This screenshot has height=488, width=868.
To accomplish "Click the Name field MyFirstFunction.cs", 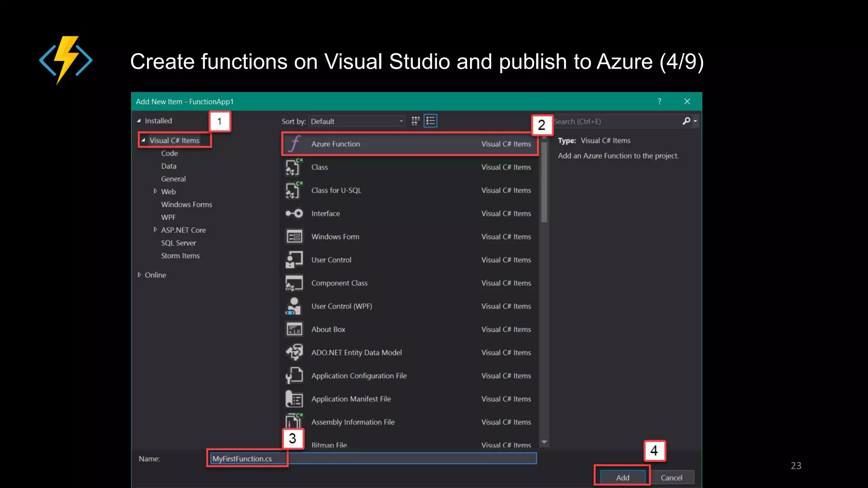I will [373, 458].
